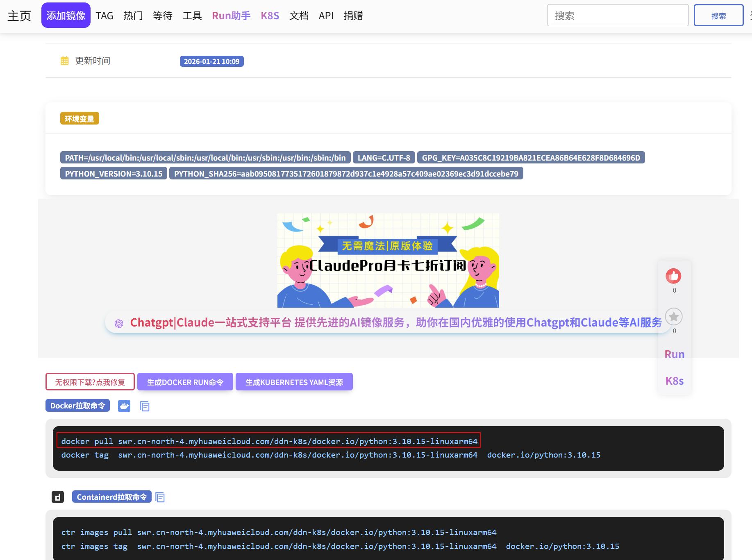Click the Docker拉取命令 label badge

[x=77, y=406]
